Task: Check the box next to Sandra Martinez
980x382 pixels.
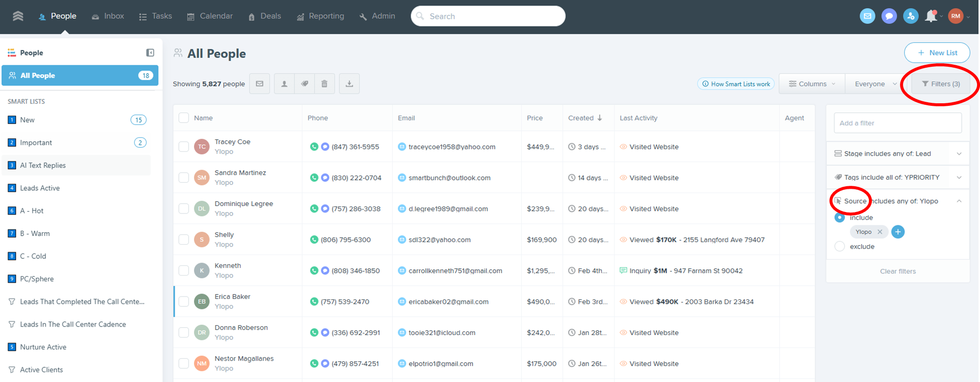Action: (x=184, y=178)
